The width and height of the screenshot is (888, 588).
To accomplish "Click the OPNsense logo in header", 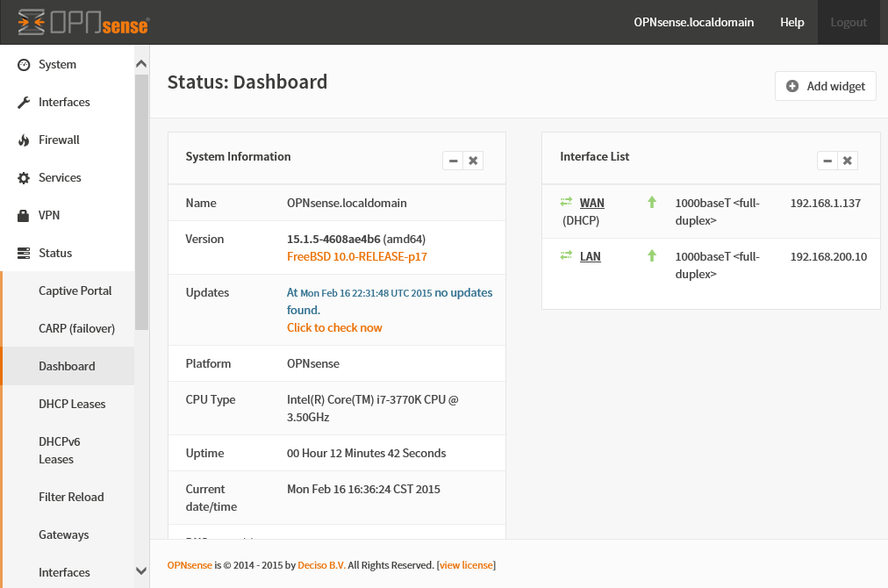I will pos(83,23).
